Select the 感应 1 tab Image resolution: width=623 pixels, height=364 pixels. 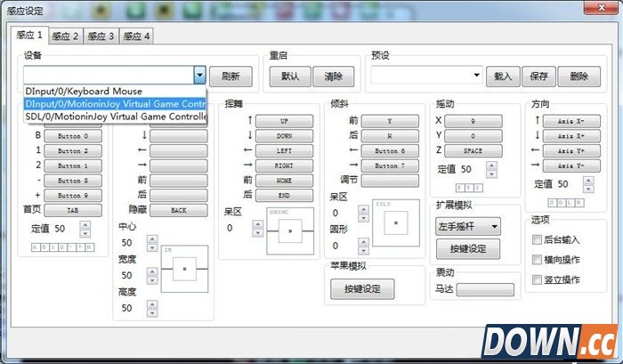coord(29,35)
